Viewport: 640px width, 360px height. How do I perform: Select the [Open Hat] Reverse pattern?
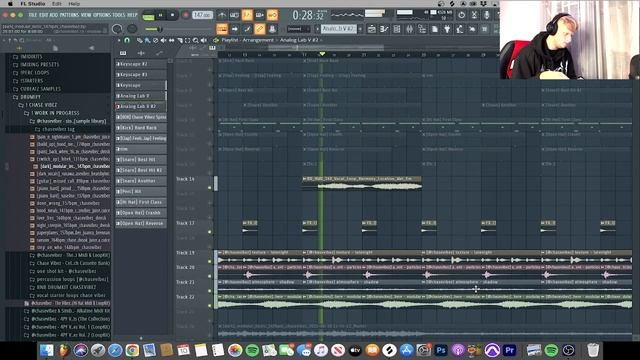point(141,223)
